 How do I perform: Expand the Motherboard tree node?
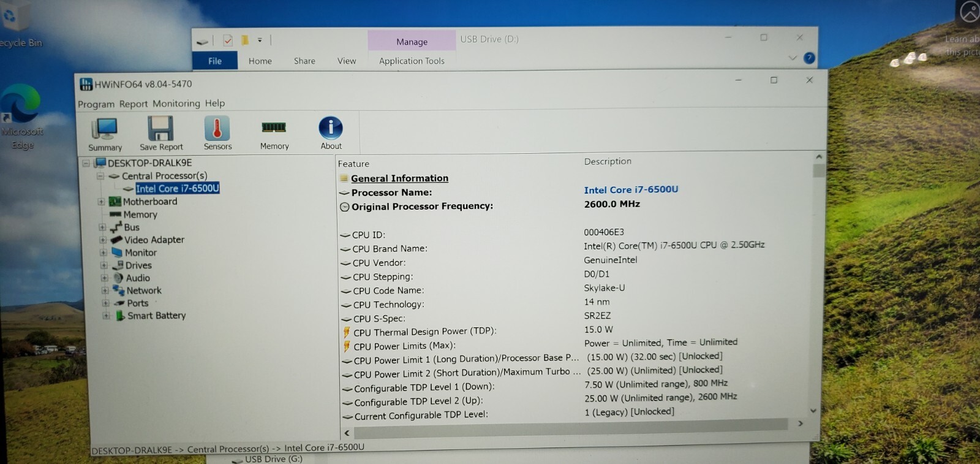coord(101,202)
